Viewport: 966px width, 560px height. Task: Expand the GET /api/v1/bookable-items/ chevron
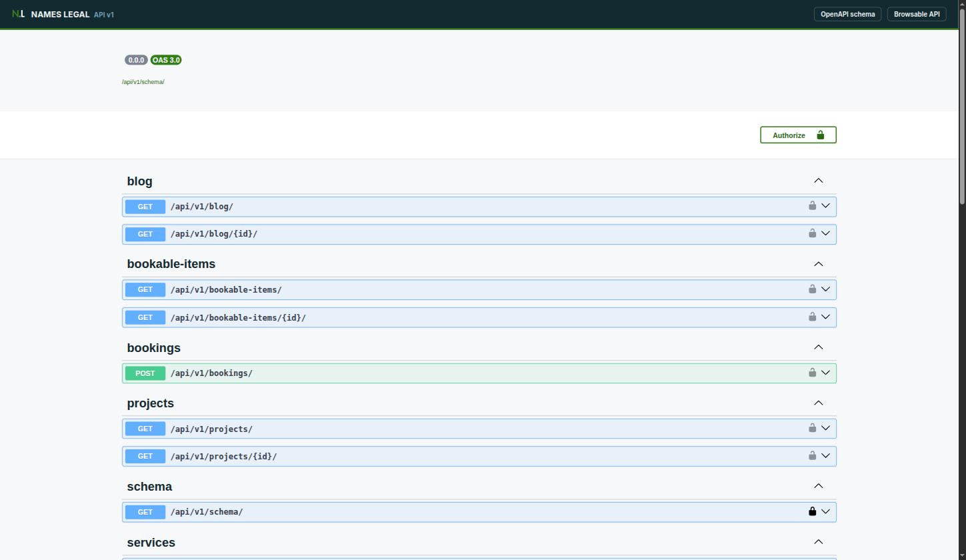825,289
